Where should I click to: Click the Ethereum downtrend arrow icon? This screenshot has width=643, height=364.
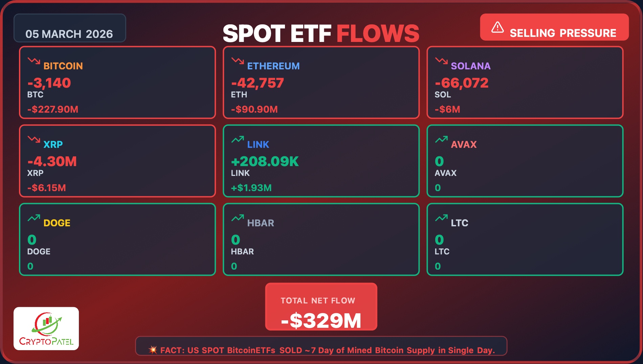238,61
